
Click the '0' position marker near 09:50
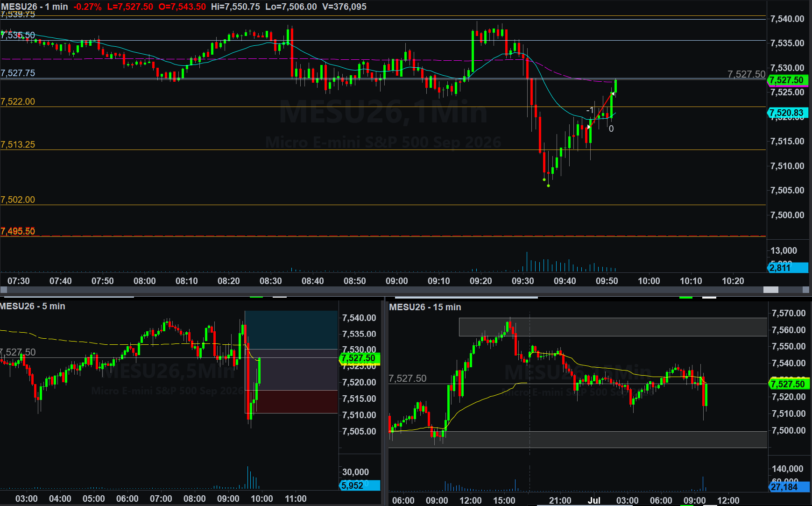click(x=611, y=128)
